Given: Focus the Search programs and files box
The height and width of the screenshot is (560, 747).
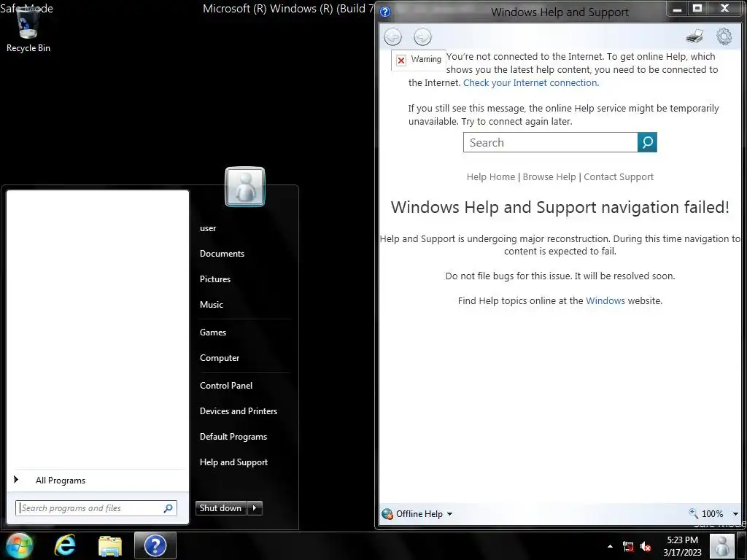Looking at the screenshot, I should (96, 508).
